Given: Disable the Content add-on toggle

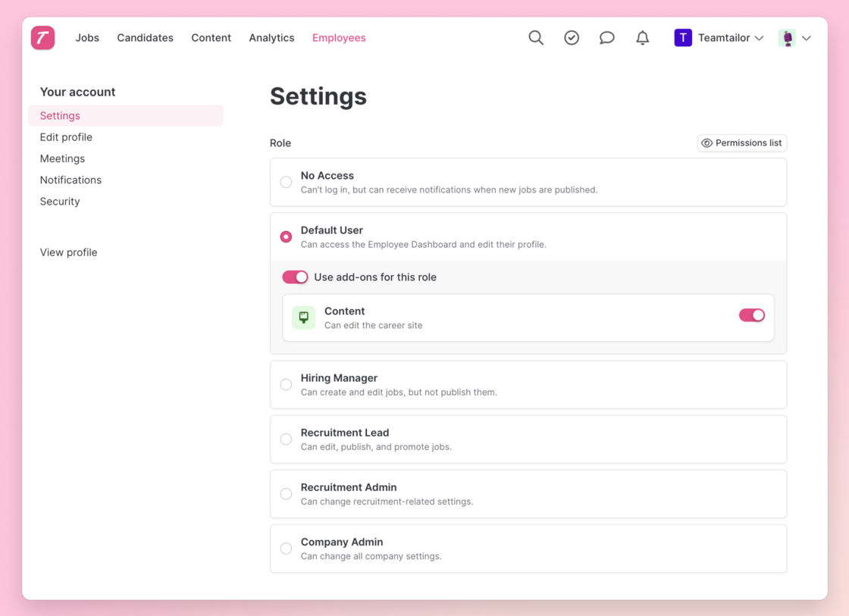Looking at the screenshot, I should [751, 315].
